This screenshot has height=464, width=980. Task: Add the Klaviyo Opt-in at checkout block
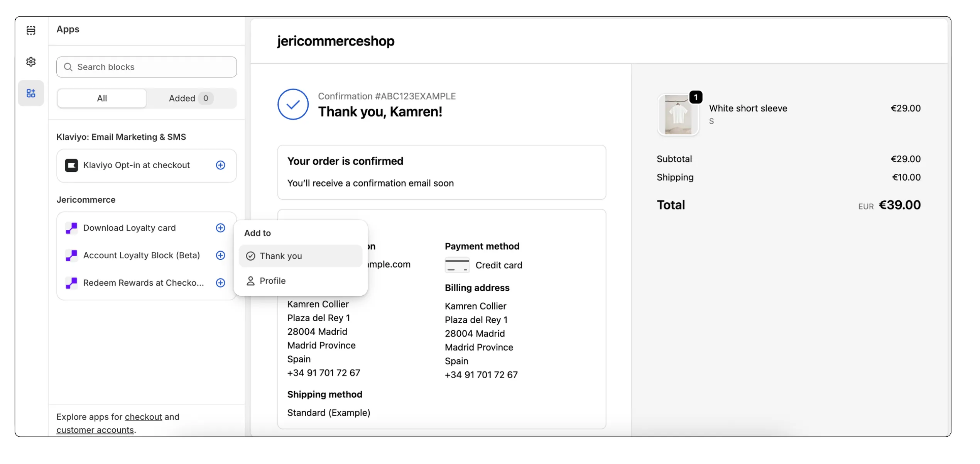pyautogui.click(x=220, y=165)
